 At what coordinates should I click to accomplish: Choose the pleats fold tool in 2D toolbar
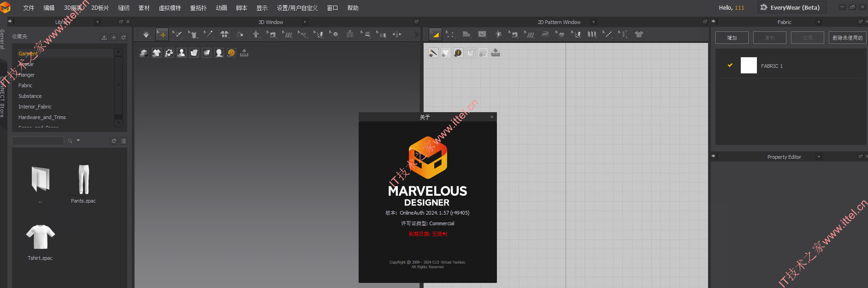tap(592, 35)
